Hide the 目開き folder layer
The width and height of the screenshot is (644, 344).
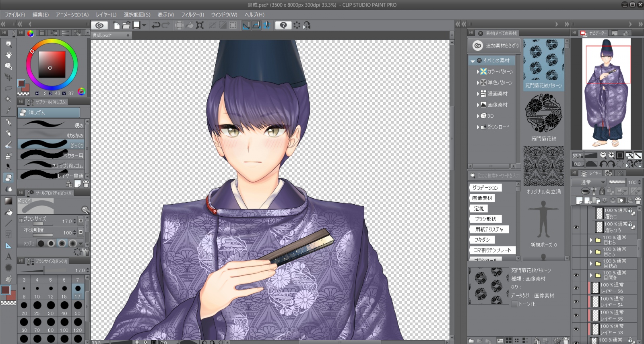576,275
